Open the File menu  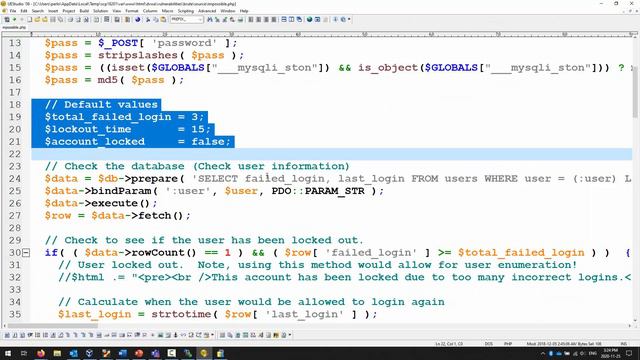[x=13, y=11]
